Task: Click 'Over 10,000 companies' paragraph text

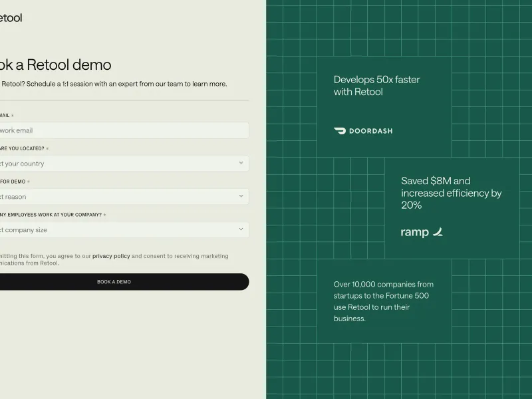Action: tap(384, 301)
